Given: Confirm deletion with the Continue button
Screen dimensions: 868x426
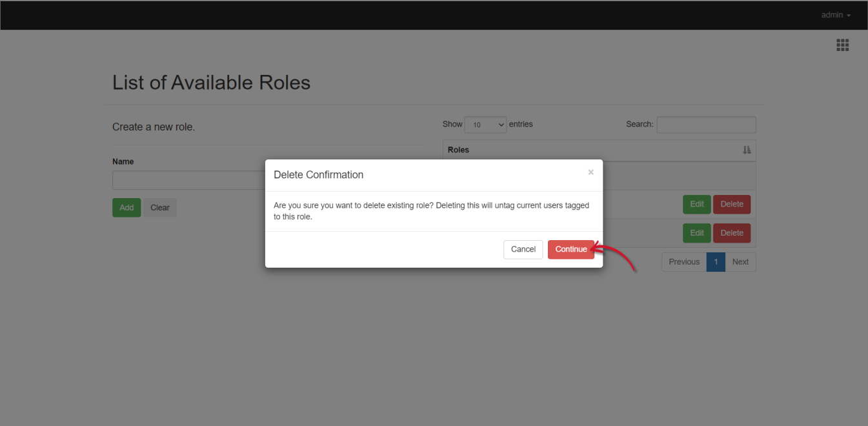Looking at the screenshot, I should coord(570,249).
